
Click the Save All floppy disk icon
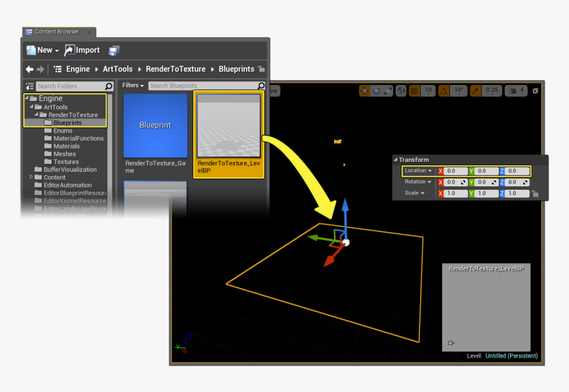pyautogui.click(x=114, y=50)
